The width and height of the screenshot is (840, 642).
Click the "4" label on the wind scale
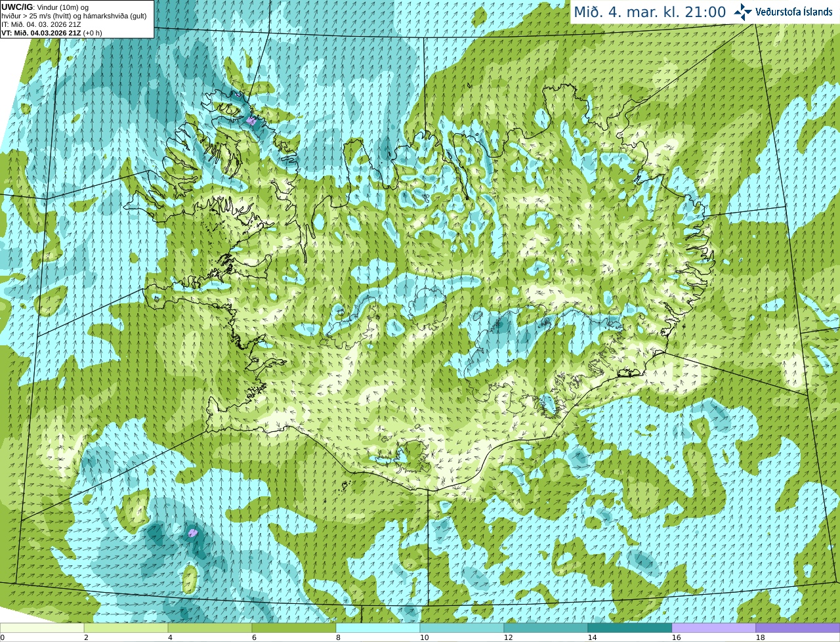(x=170, y=637)
